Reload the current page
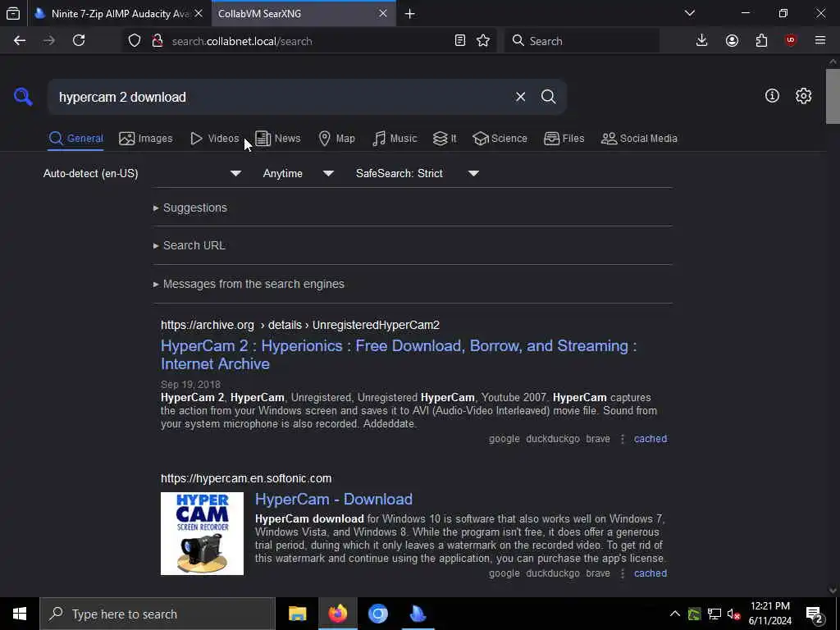This screenshot has height=630, width=840. pyautogui.click(x=79, y=41)
